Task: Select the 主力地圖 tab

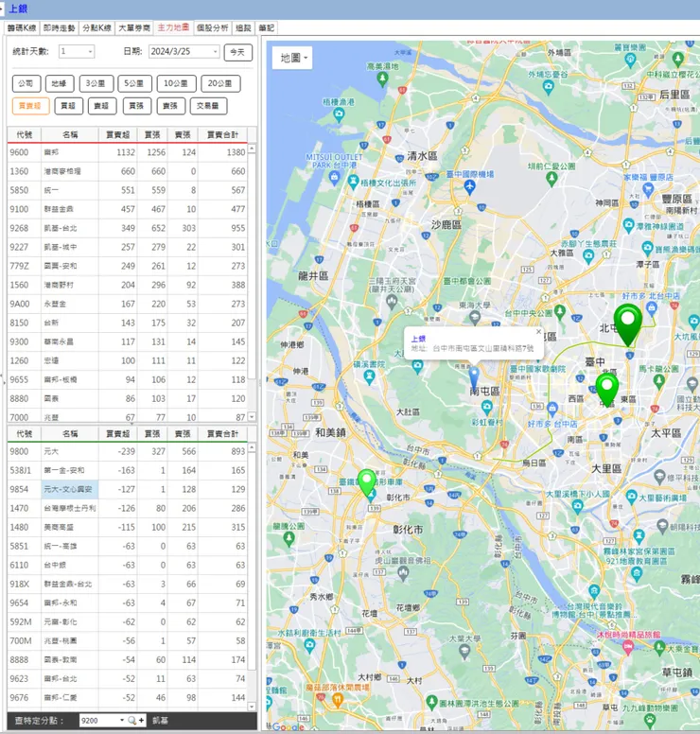Action: pyautogui.click(x=173, y=27)
